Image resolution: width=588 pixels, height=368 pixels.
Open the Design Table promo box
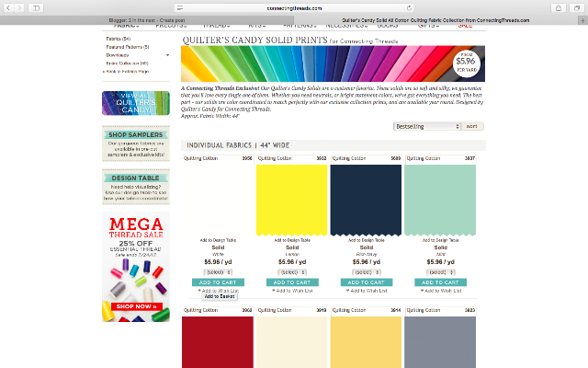click(136, 187)
